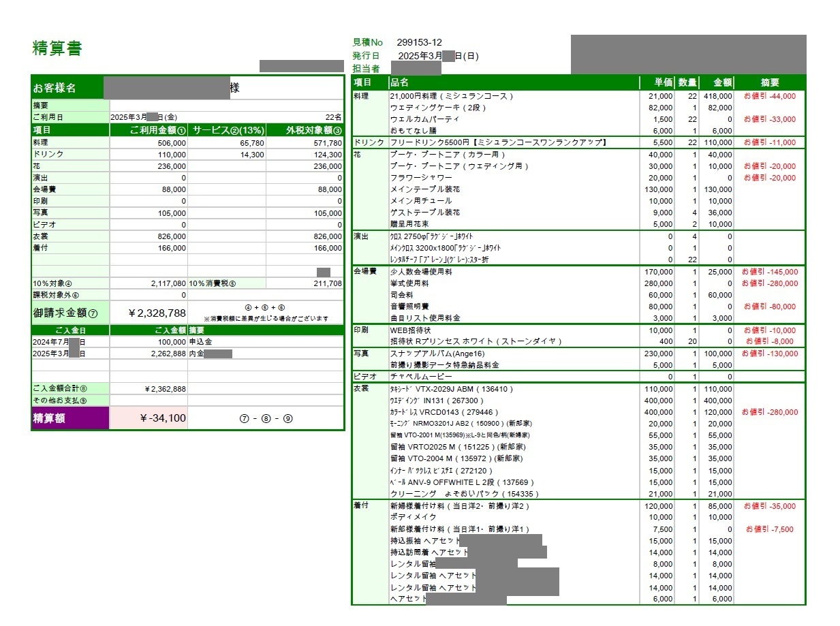The width and height of the screenshot is (840, 626).
Task: Click the 数量 column header
Action: pyautogui.click(x=687, y=82)
